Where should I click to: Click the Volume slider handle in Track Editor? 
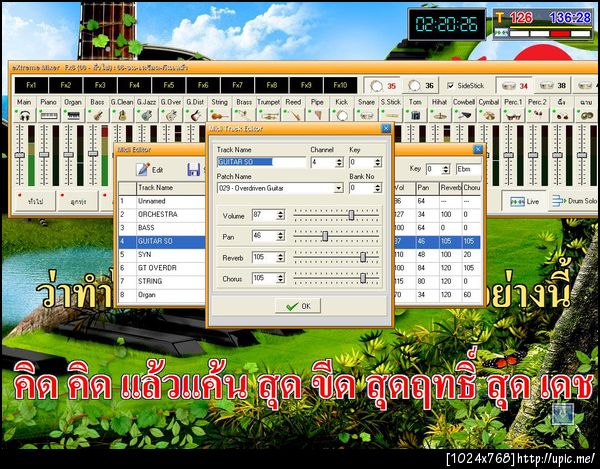pos(351,215)
